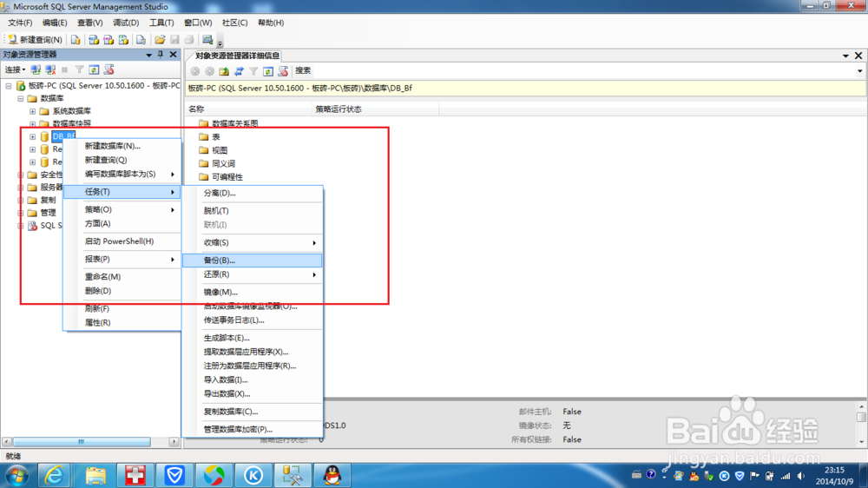This screenshot has height=488, width=868.
Task: Choose 生成脚本(E)... in the tasks submenu
Action: click(x=253, y=338)
